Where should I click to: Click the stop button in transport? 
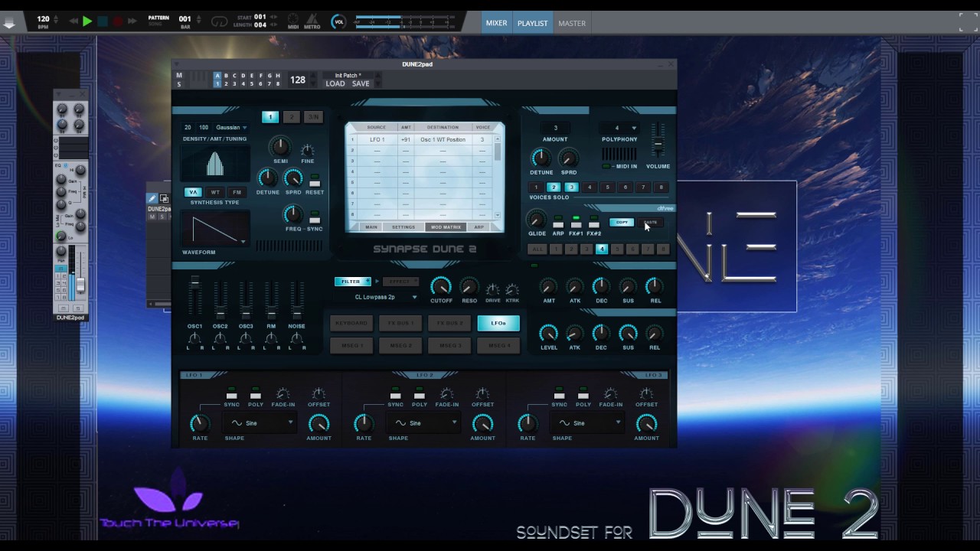103,21
